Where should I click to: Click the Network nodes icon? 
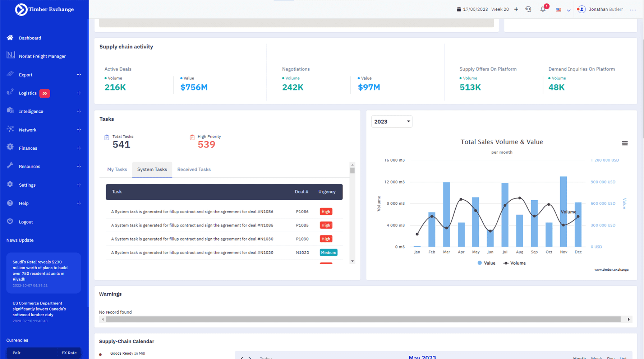[x=10, y=129]
